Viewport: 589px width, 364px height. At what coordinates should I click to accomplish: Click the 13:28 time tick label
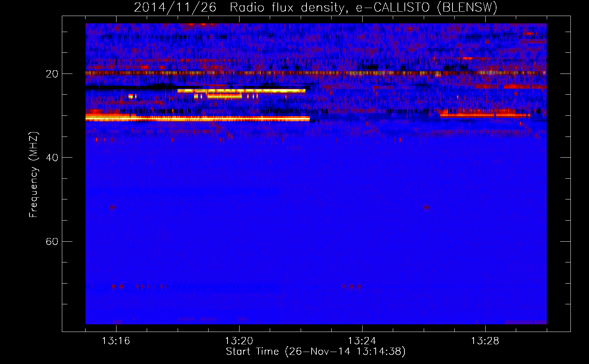(x=485, y=341)
